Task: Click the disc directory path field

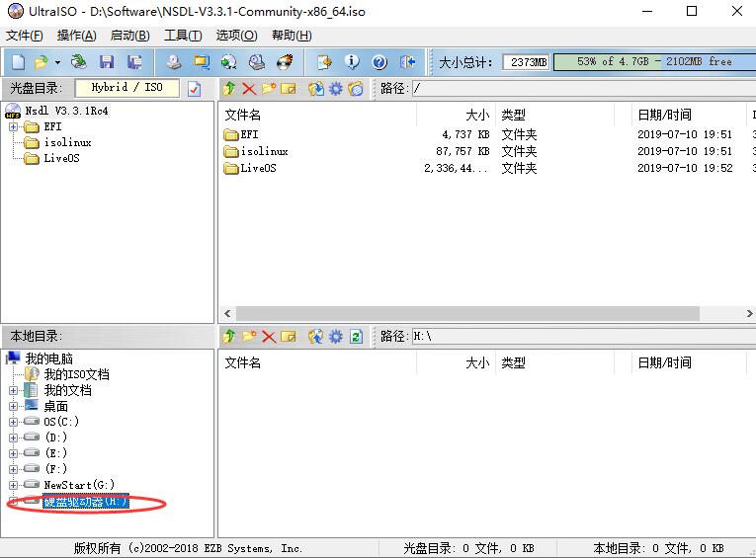Action: [583, 89]
